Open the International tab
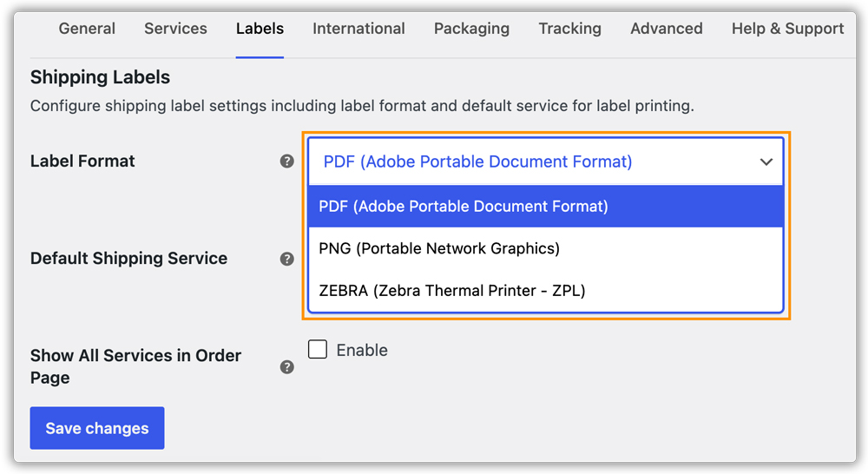This screenshot has width=868, height=474. coord(358,29)
